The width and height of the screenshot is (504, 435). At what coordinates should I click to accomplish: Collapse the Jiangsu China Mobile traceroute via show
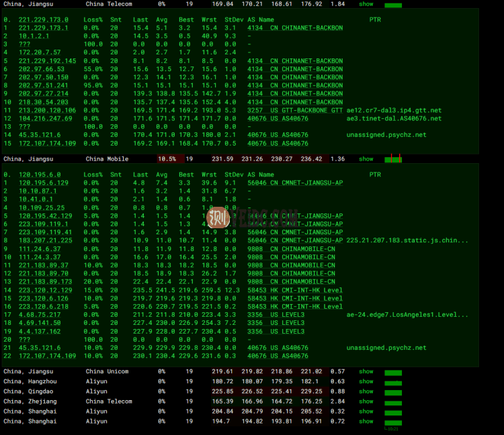(366, 159)
